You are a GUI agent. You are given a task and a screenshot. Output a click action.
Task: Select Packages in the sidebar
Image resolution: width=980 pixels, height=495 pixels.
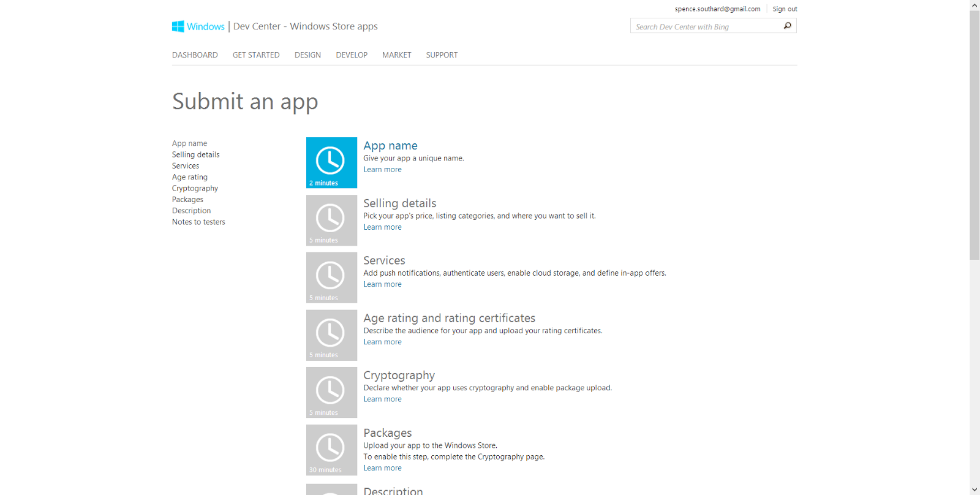coord(187,200)
